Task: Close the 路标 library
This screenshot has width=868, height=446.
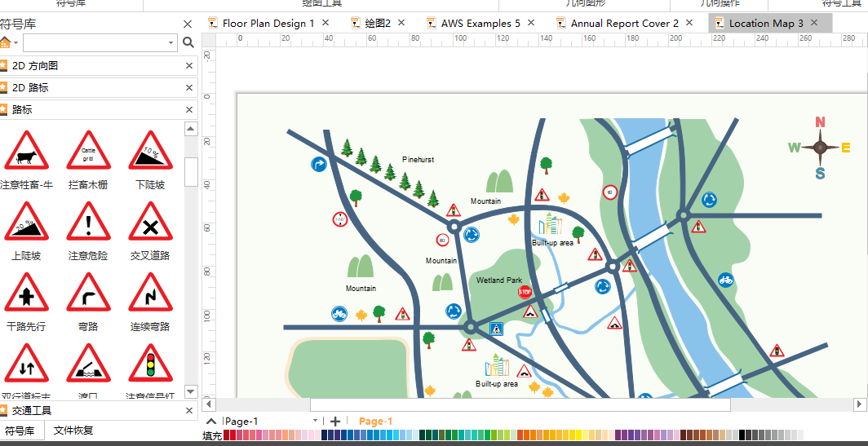Action: click(189, 109)
